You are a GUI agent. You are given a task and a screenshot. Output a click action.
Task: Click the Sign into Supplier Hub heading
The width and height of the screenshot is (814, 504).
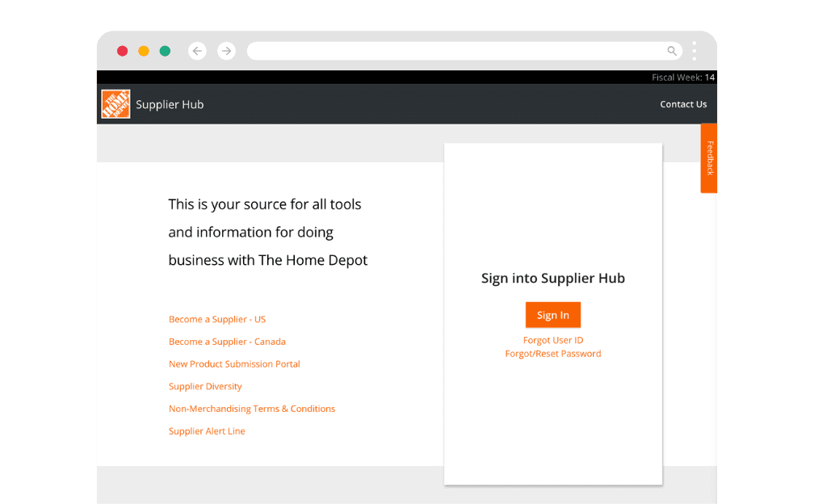point(553,278)
